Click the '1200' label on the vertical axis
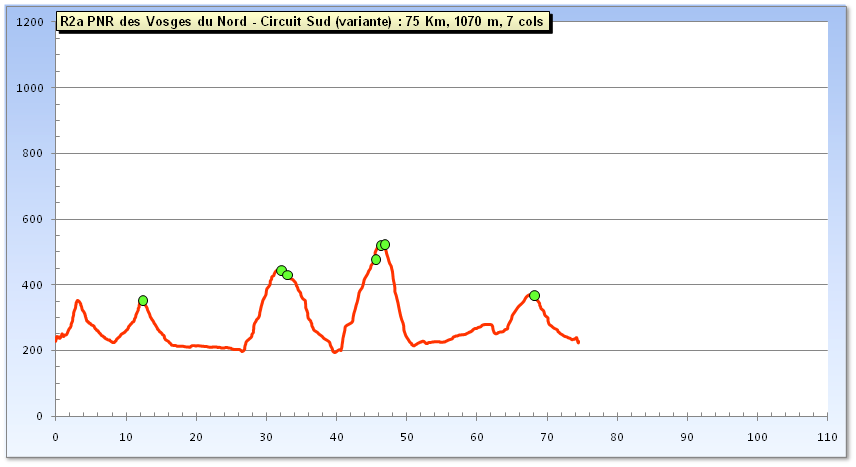This screenshot has width=856, height=467. 31,22
